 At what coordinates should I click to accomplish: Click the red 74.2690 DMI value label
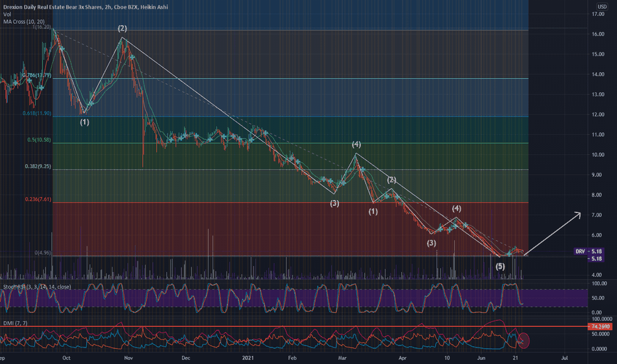[x=600, y=327]
